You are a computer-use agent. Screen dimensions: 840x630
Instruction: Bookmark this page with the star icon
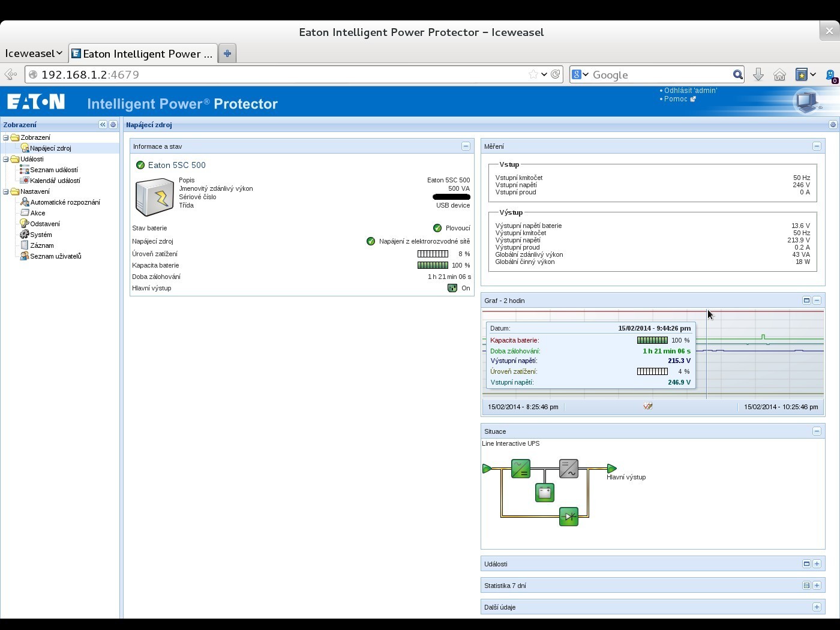tap(533, 74)
